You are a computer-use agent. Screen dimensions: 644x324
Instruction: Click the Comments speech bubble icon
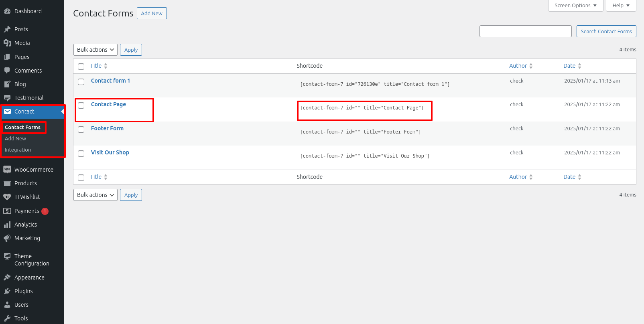(7, 71)
